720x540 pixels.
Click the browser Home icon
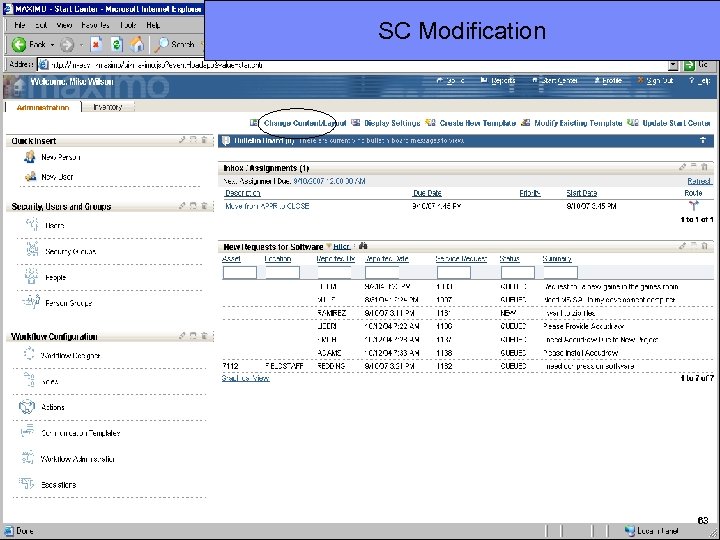[136, 45]
